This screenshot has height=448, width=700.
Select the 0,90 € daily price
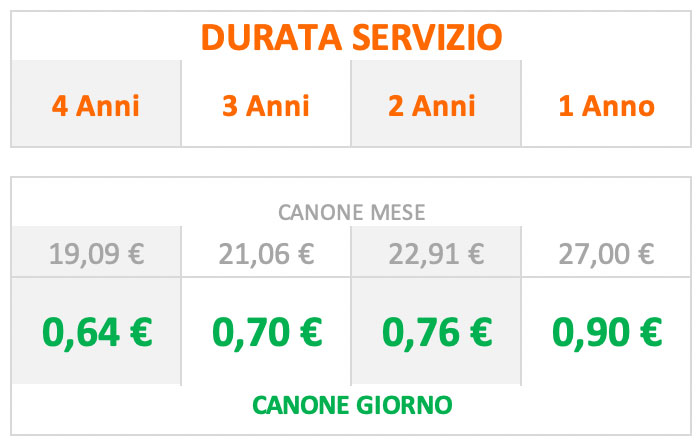tap(607, 333)
